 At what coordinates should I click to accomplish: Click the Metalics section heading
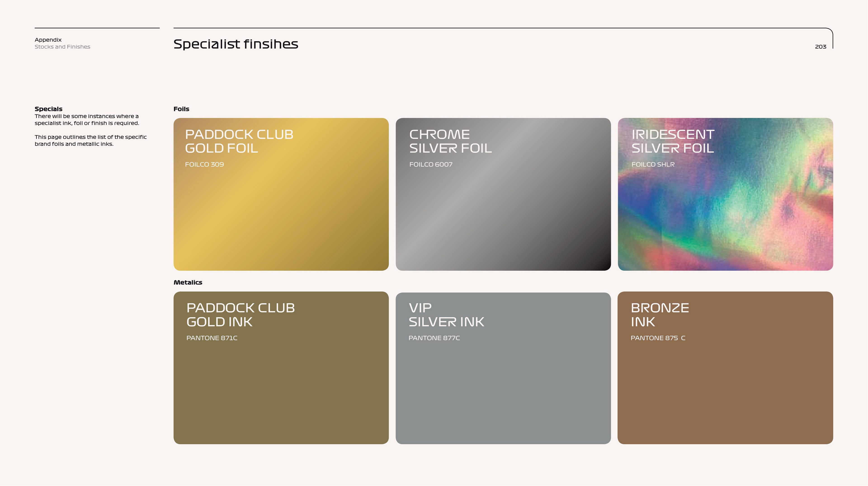(188, 283)
